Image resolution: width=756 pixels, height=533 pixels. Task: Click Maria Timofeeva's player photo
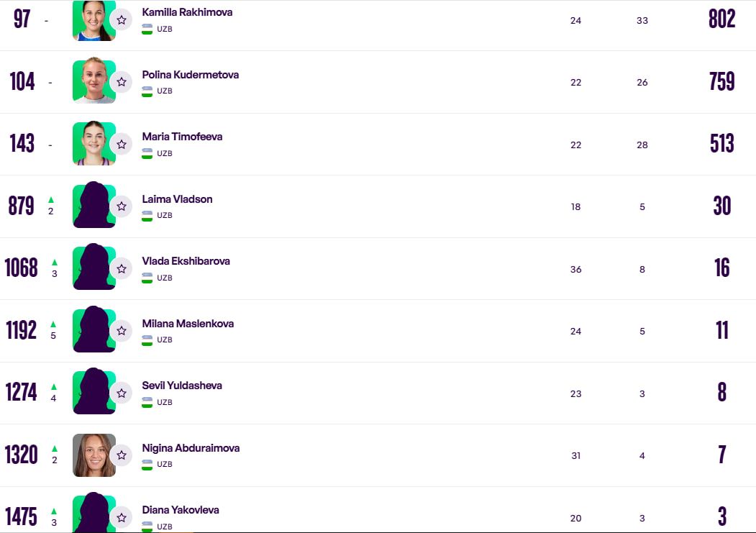click(x=94, y=144)
